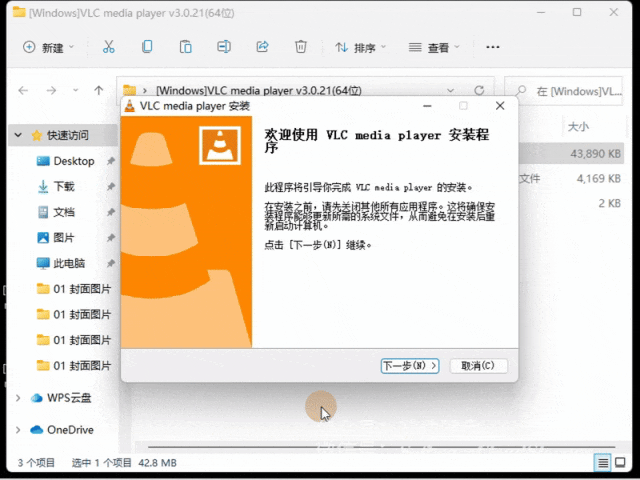
Task: Click the 取消(C) button in installer
Action: (x=478, y=366)
